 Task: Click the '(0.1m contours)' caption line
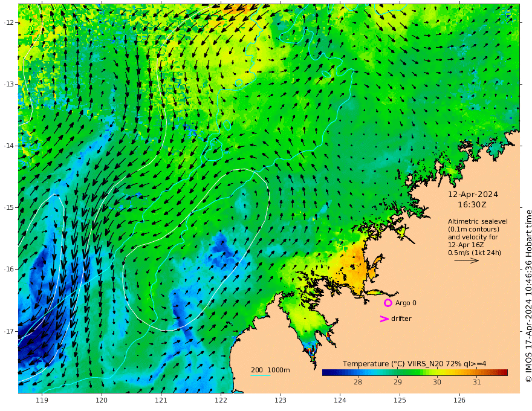tap(473, 229)
